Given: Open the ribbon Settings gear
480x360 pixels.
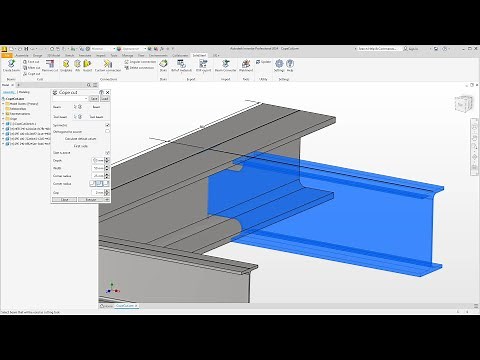Looking at the screenshot, I should pos(279,66).
